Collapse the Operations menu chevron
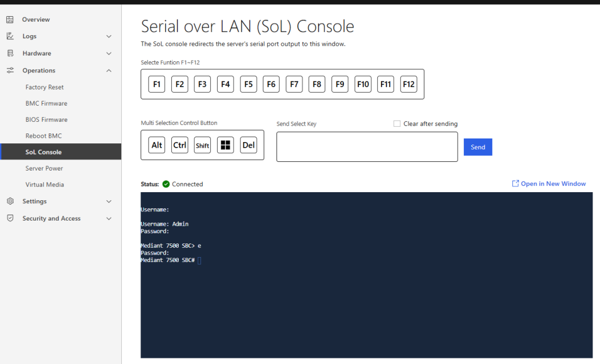This screenshot has width=600, height=364. click(x=109, y=70)
